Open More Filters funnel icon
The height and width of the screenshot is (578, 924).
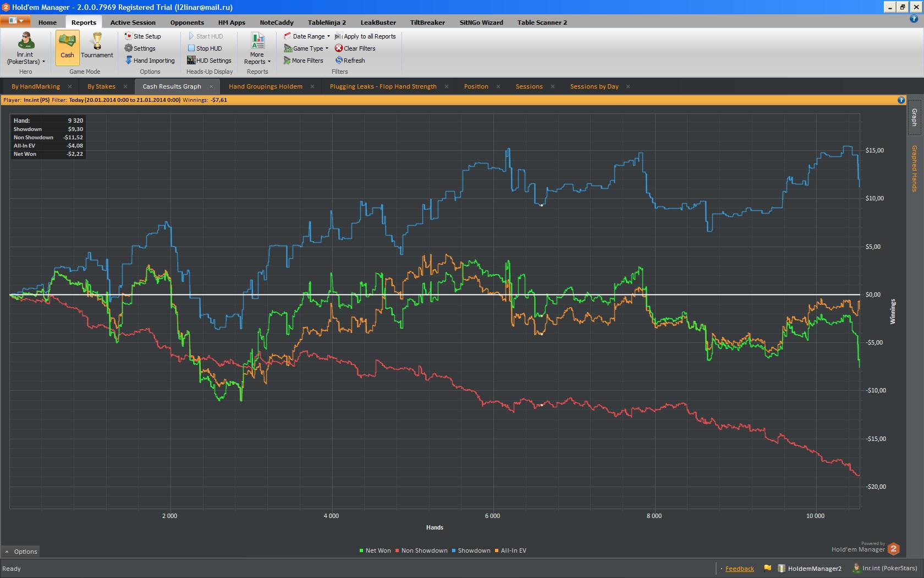[x=287, y=61]
